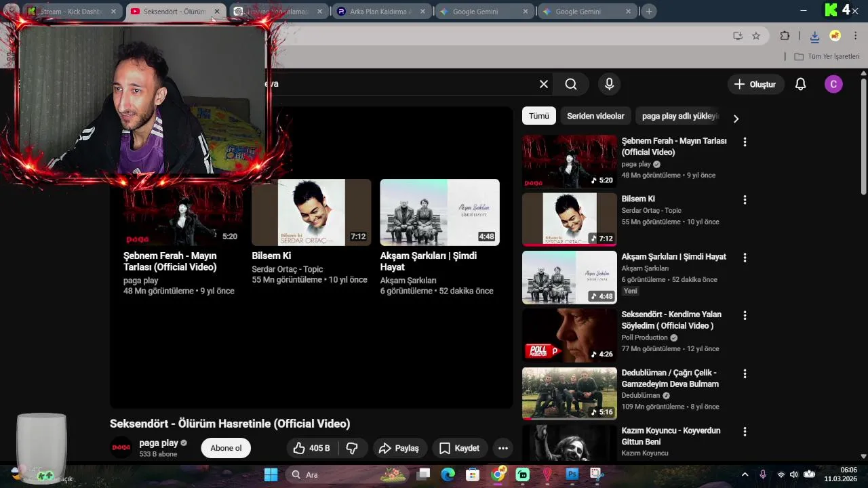Screen dimensions: 868x488
Task: Install or cast page icon in address bar
Action: (738, 36)
